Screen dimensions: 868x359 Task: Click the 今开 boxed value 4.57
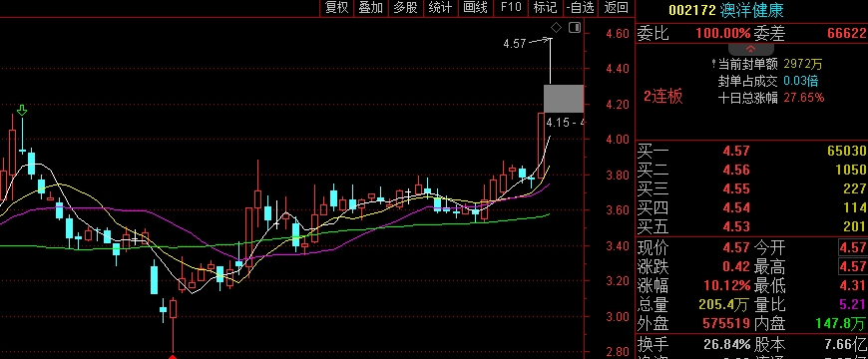tap(852, 247)
